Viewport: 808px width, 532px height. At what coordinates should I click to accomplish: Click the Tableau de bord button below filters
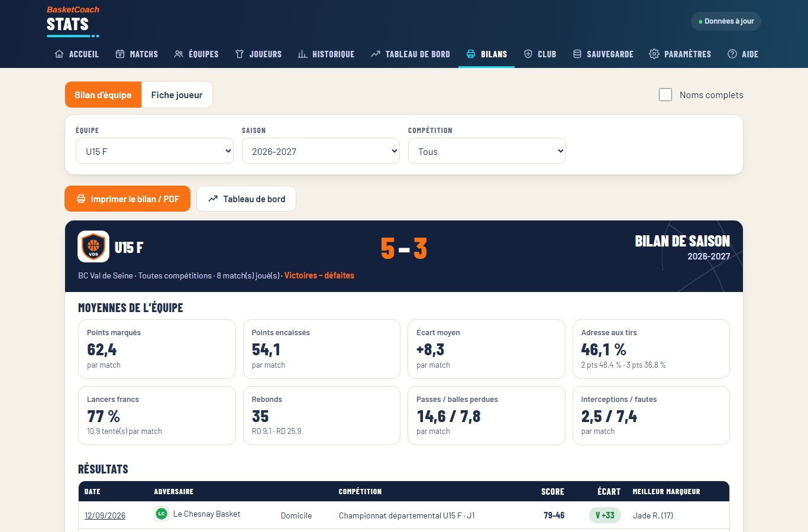246,199
